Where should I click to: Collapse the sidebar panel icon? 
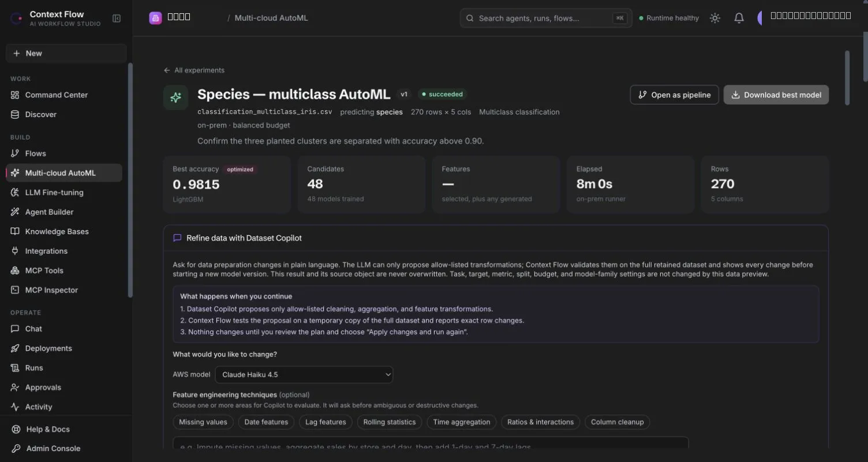point(117,18)
